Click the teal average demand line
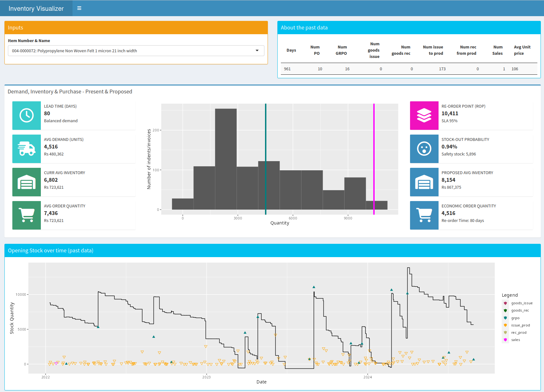Screen dimensions: 544x392 coord(266,142)
